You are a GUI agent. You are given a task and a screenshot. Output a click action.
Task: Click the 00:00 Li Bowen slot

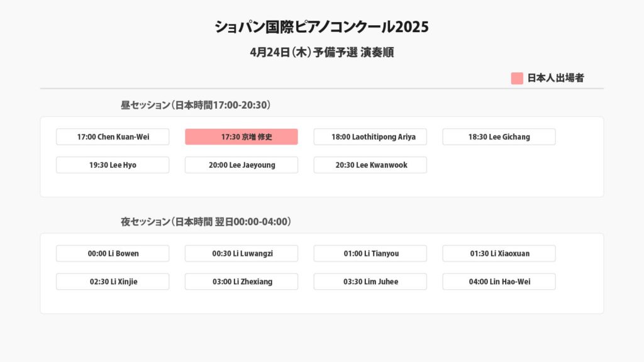113,254
